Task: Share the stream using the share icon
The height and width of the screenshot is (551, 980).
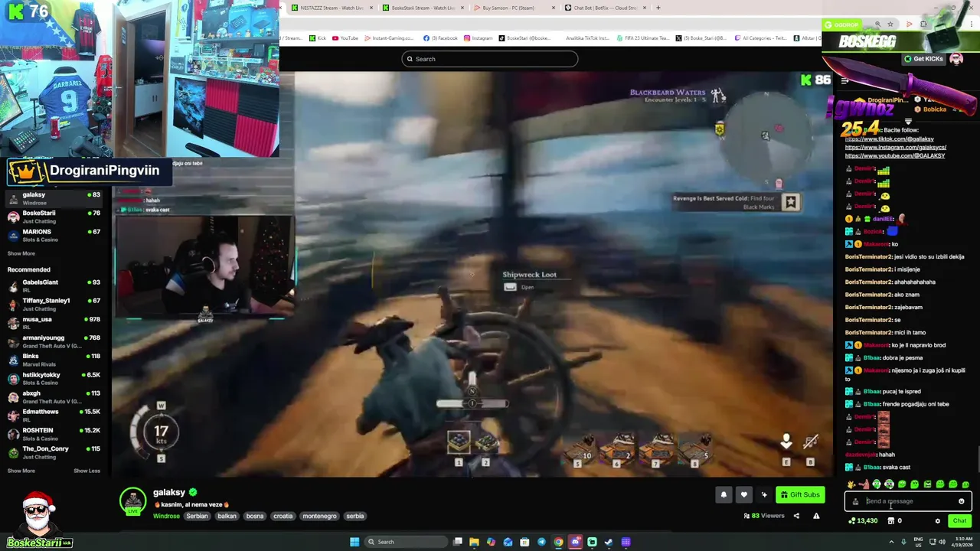Action: pos(796,516)
